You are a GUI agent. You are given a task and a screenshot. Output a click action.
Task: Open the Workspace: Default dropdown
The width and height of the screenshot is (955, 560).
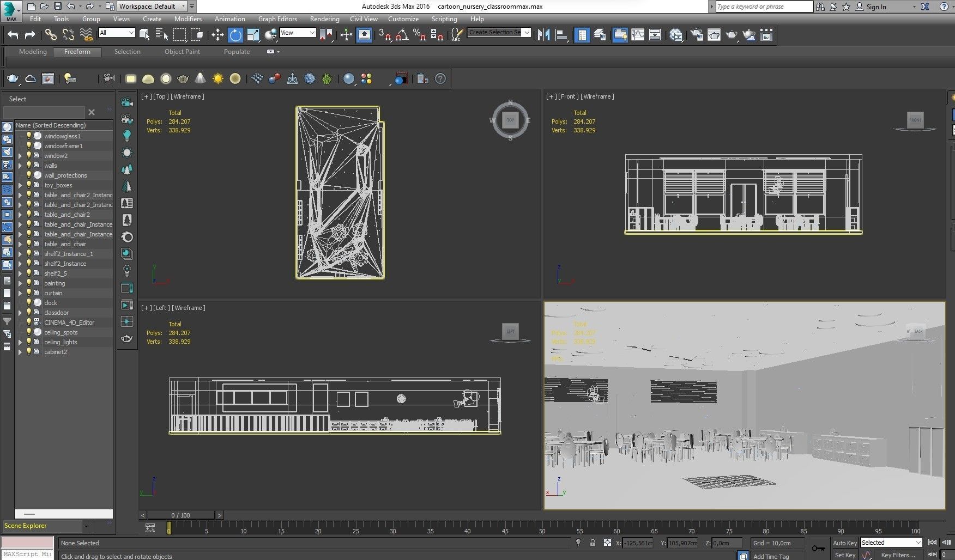click(152, 7)
